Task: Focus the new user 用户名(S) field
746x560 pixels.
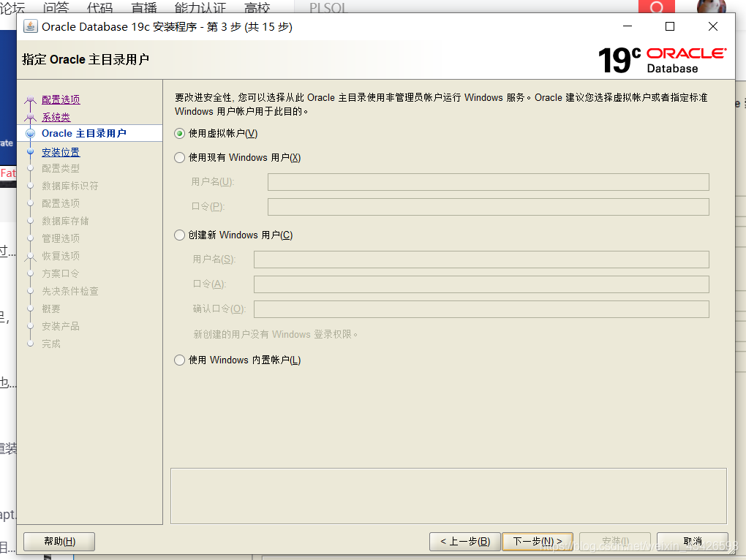Action: 481,260
